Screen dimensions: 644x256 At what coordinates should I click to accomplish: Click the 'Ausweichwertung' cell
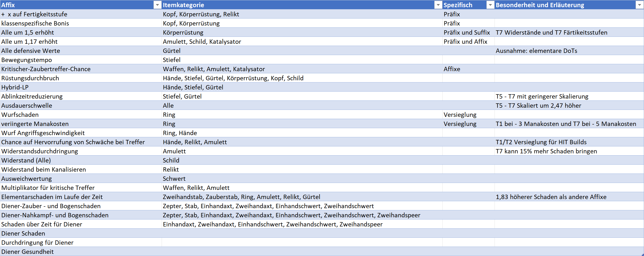pyautogui.click(x=81, y=178)
